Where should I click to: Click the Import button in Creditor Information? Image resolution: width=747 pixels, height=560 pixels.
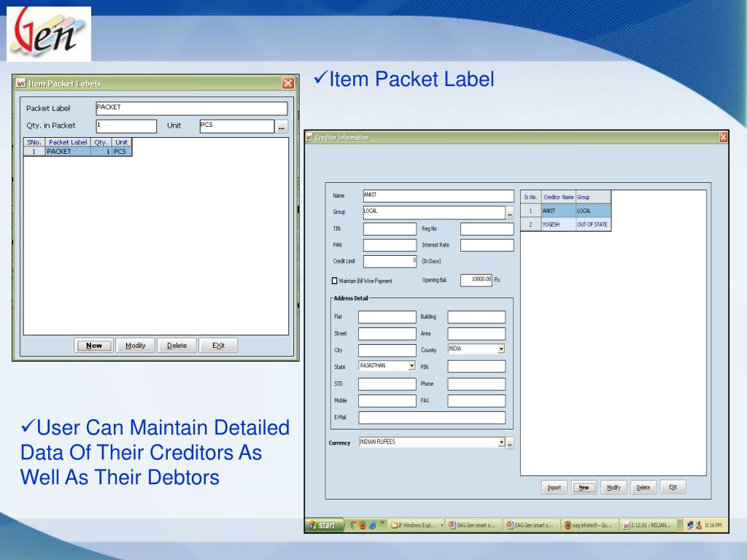554,488
